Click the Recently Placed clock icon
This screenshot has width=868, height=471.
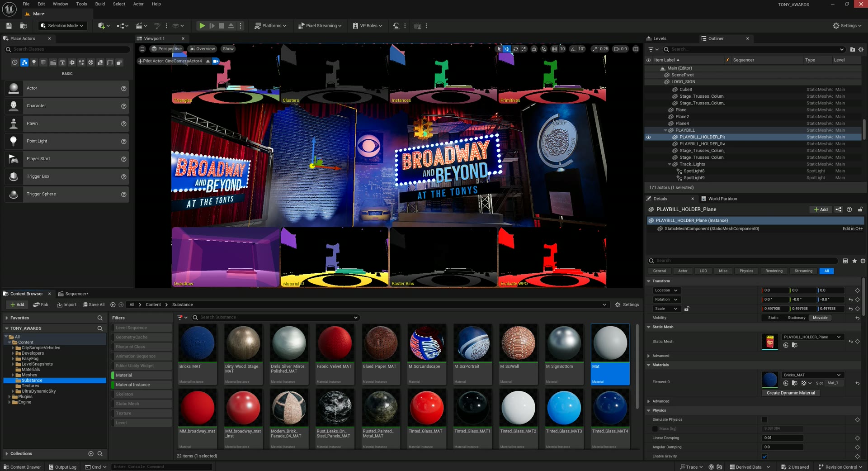[15, 62]
